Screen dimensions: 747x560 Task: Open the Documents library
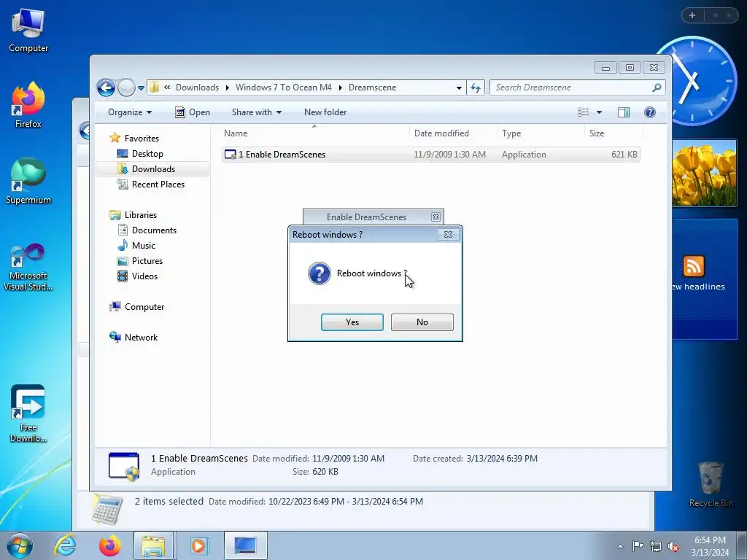click(154, 230)
